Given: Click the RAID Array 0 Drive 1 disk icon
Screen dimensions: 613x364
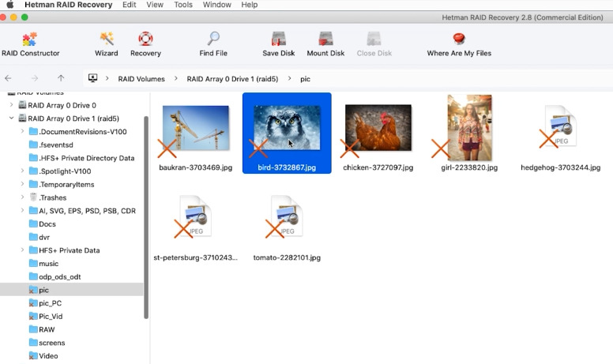Looking at the screenshot, I should coord(22,118).
